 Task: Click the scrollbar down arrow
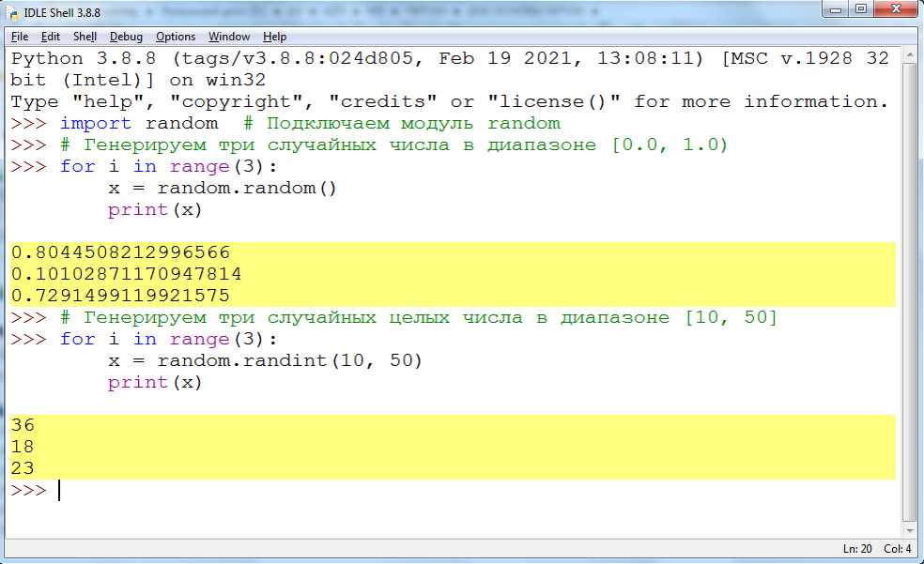[910, 531]
